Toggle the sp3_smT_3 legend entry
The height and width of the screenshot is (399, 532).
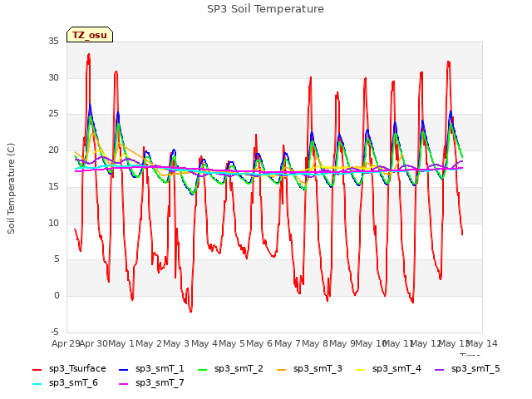click(x=309, y=369)
